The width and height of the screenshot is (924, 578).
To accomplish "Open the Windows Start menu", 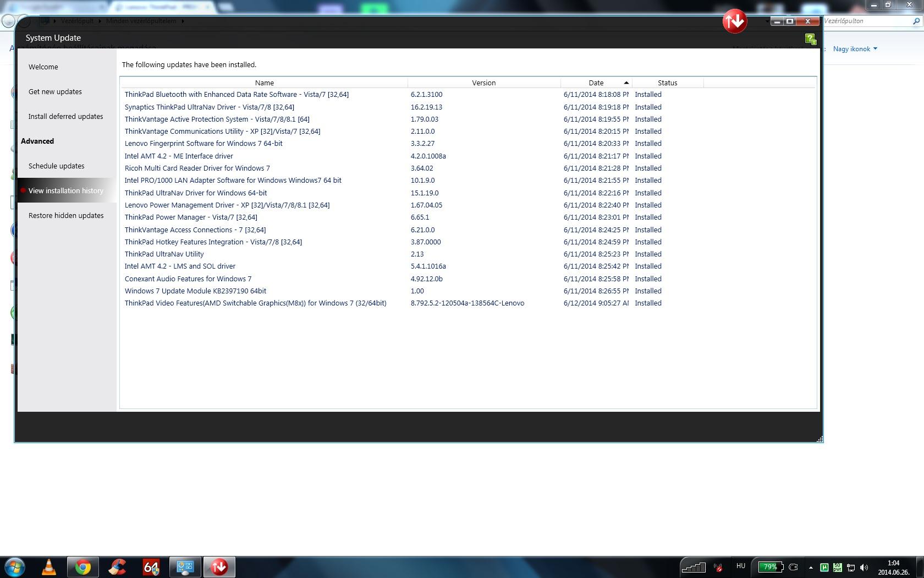I will [x=15, y=567].
